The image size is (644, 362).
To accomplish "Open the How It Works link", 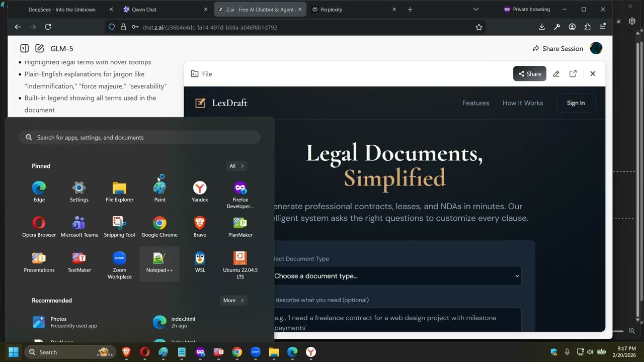I will pos(523,103).
